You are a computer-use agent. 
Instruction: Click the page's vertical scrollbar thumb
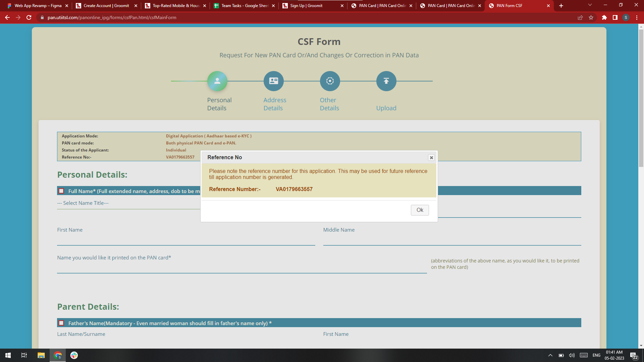click(641, 97)
